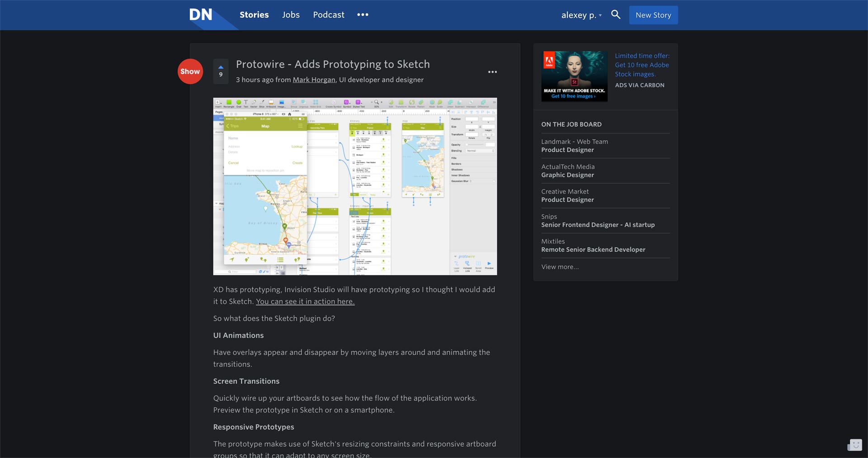Open the ActualTech Media Graphic Designer job
This screenshot has width=868, height=458.
[x=606, y=171]
